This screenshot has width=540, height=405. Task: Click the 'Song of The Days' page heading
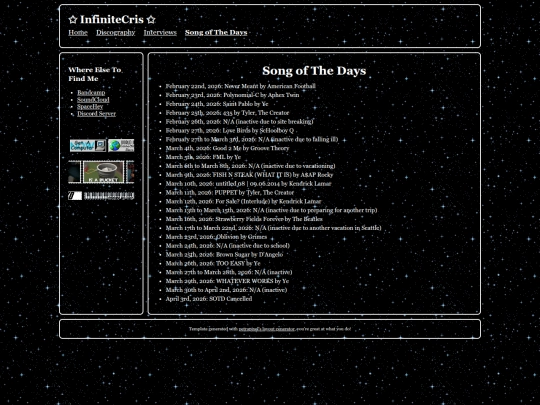[x=314, y=71]
